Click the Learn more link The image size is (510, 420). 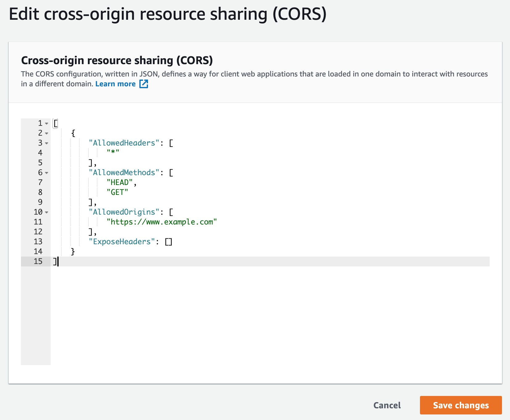(x=115, y=84)
